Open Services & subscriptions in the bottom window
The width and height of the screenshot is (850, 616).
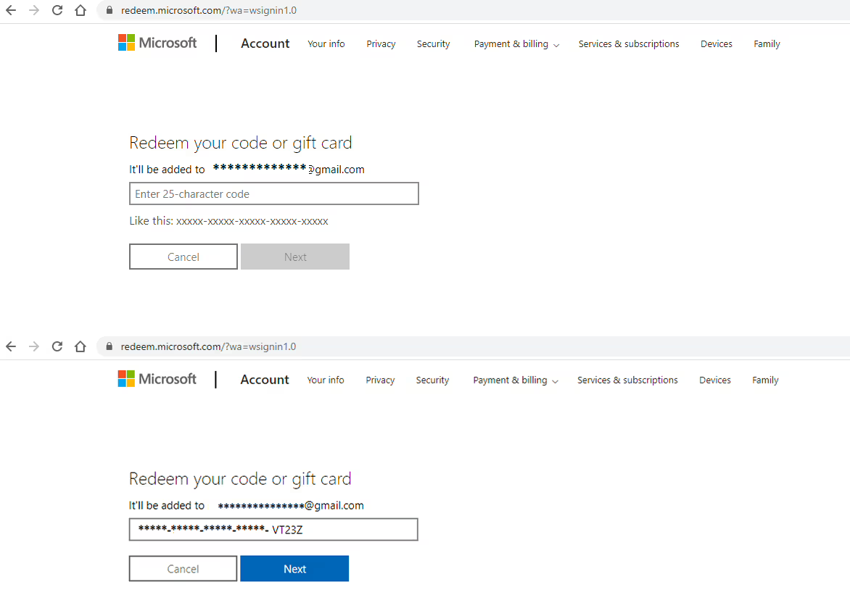(627, 380)
